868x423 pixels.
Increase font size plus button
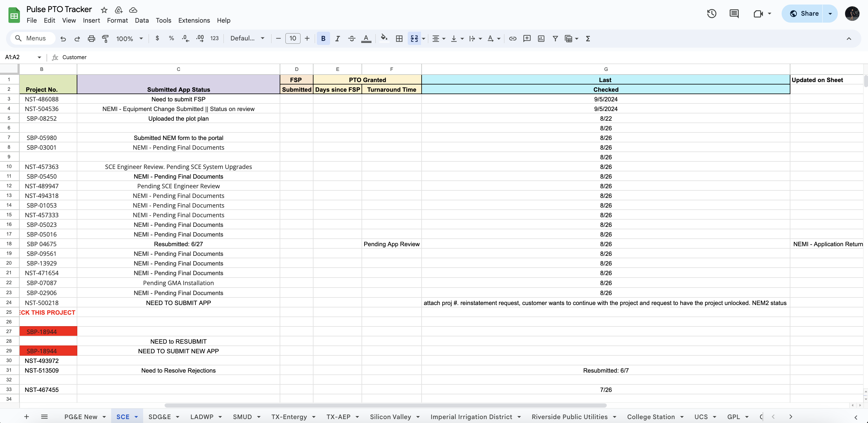pyautogui.click(x=307, y=38)
